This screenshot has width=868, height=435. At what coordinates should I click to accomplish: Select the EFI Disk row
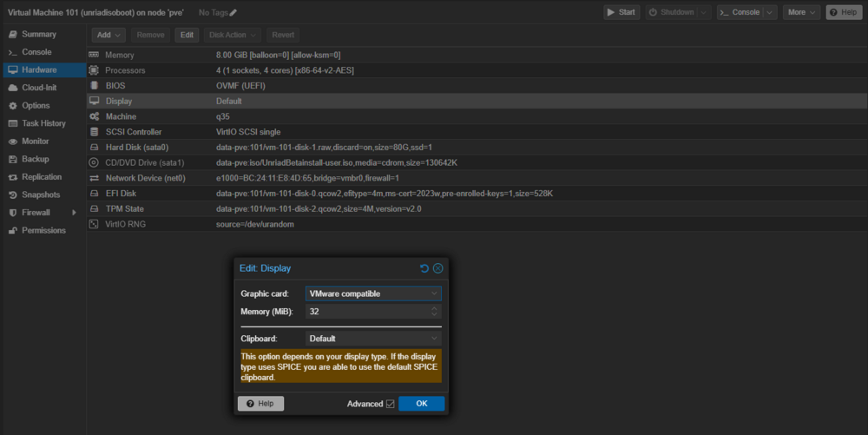[477, 193]
